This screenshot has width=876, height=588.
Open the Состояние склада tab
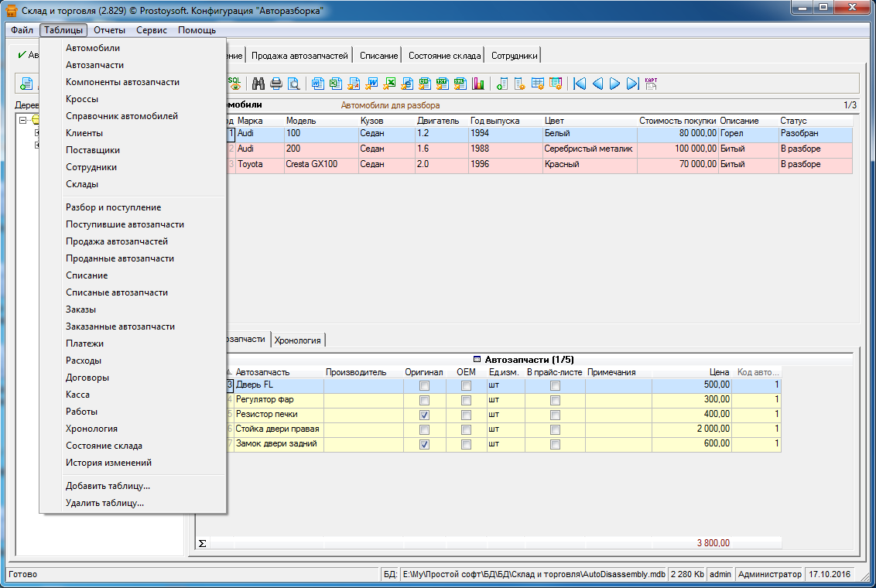pos(445,56)
